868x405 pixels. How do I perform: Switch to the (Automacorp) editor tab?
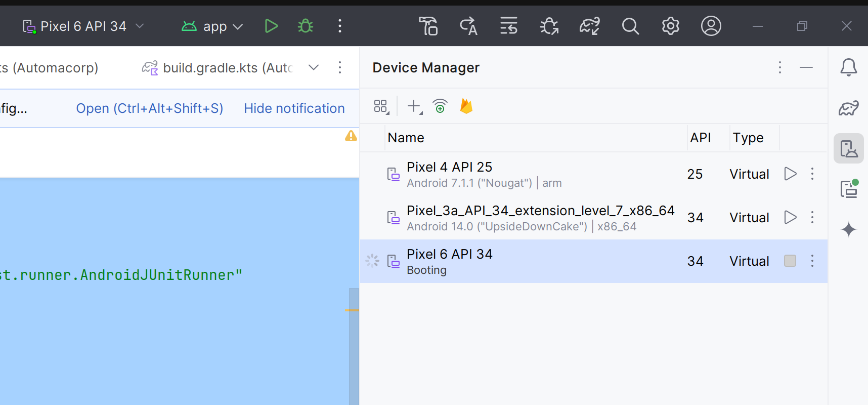[49, 67]
